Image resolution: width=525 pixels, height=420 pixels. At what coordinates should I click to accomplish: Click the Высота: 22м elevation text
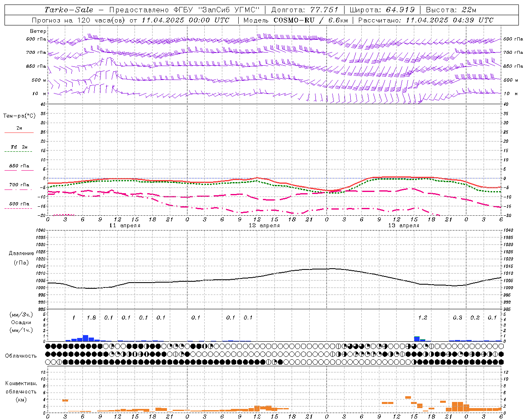pos(451,10)
